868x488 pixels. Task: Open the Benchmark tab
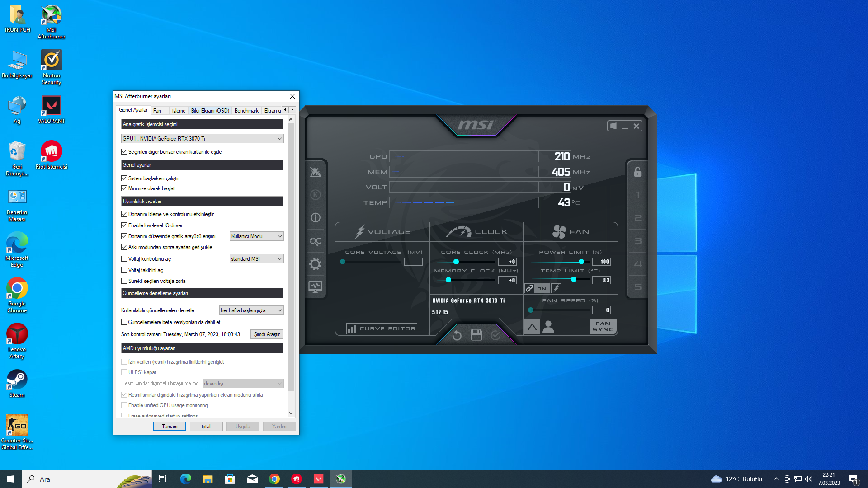(246, 111)
